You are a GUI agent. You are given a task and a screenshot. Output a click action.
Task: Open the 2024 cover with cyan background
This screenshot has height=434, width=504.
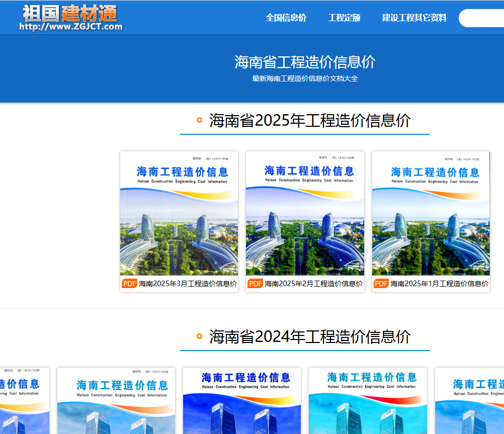click(x=368, y=401)
